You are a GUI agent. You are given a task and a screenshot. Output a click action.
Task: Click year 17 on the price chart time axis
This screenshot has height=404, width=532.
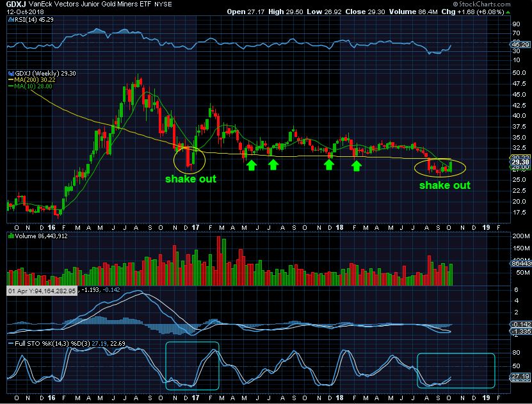pos(195,228)
